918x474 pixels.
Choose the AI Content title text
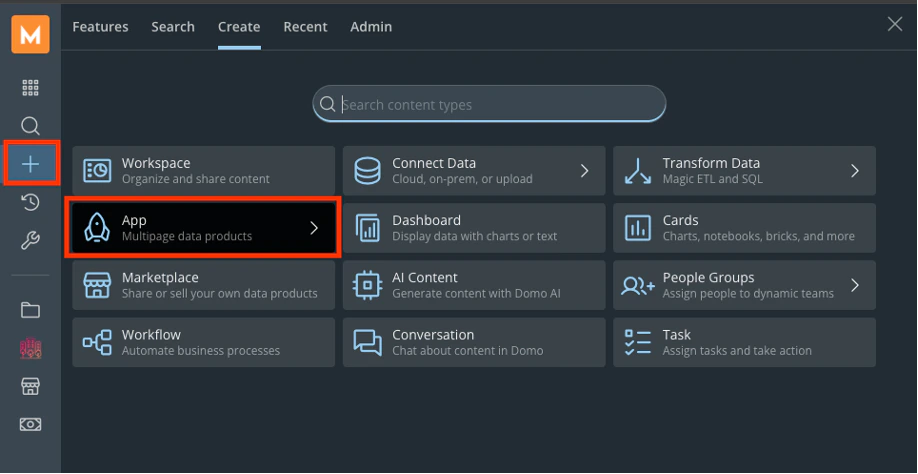point(424,278)
